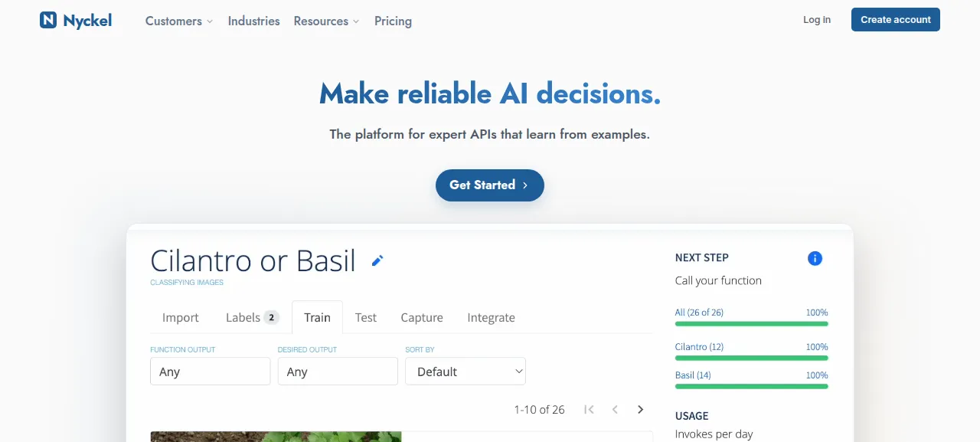Click the arrow inside Get Started button
Viewport: 980px width, 442px height.
(x=525, y=185)
